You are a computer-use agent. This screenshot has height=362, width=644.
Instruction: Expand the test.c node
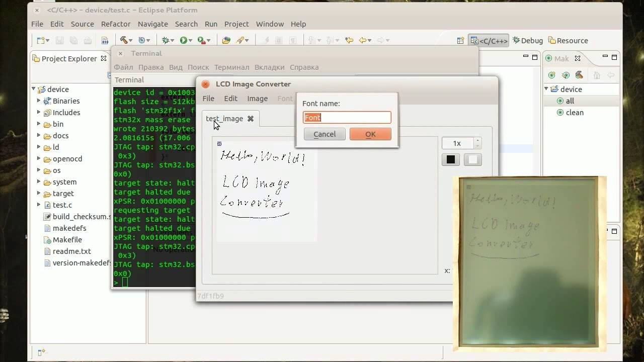click(x=39, y=205)
